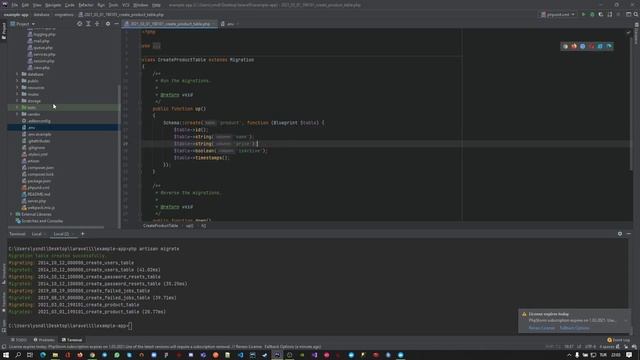Click the horizontal scrollbar of Project tree
Screen dimensions: 640x360
tap(56, 227)
